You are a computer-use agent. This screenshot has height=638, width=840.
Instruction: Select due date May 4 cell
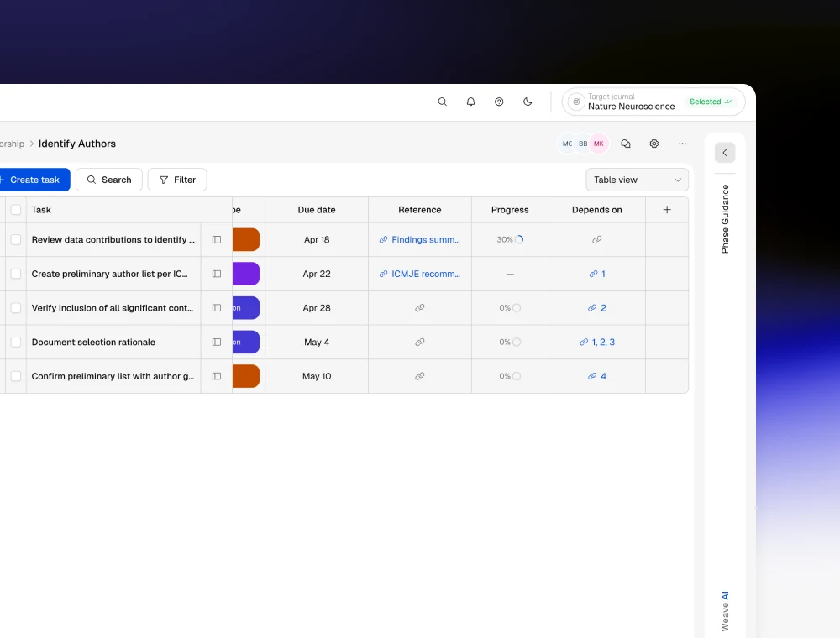(x=317, y=342)
